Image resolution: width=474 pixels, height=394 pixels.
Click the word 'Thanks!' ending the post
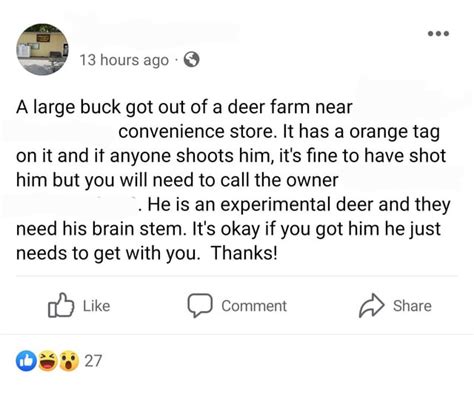click(x=244, y=253)
